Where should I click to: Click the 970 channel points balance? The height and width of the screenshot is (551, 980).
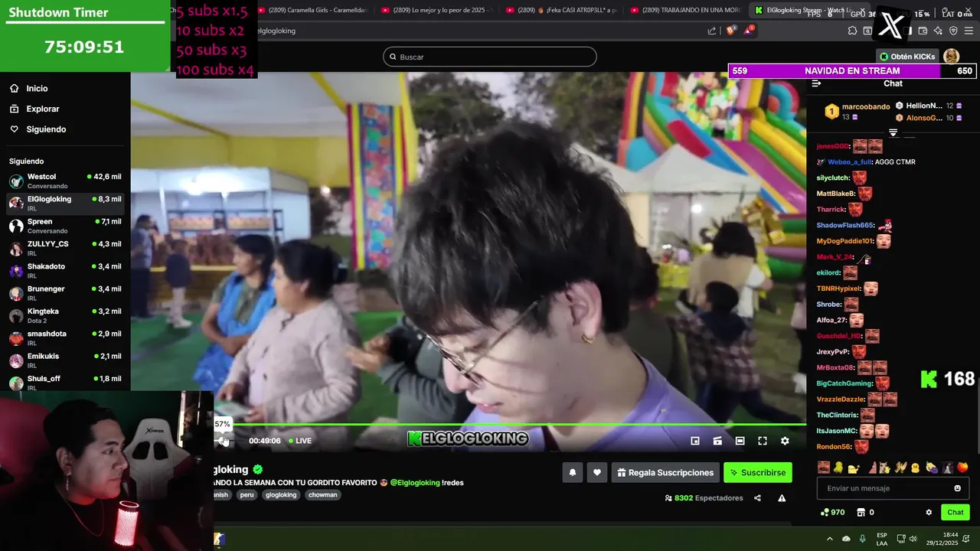pyautogui.click(x=832, y=513)
